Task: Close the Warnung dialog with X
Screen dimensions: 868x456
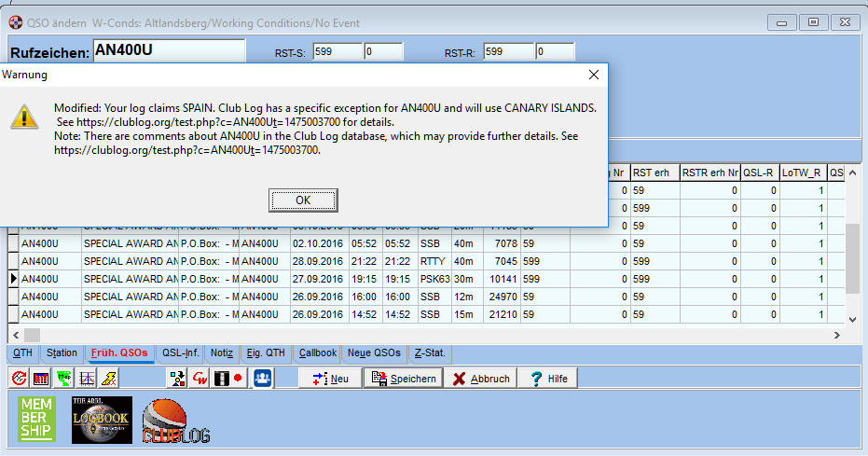Action: pos(594,75)
